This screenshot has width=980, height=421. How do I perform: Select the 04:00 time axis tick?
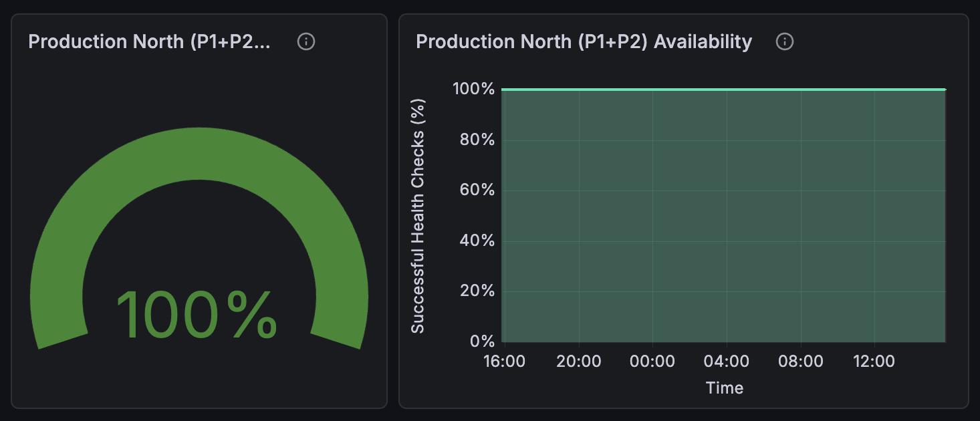click(x=727, y=362)
